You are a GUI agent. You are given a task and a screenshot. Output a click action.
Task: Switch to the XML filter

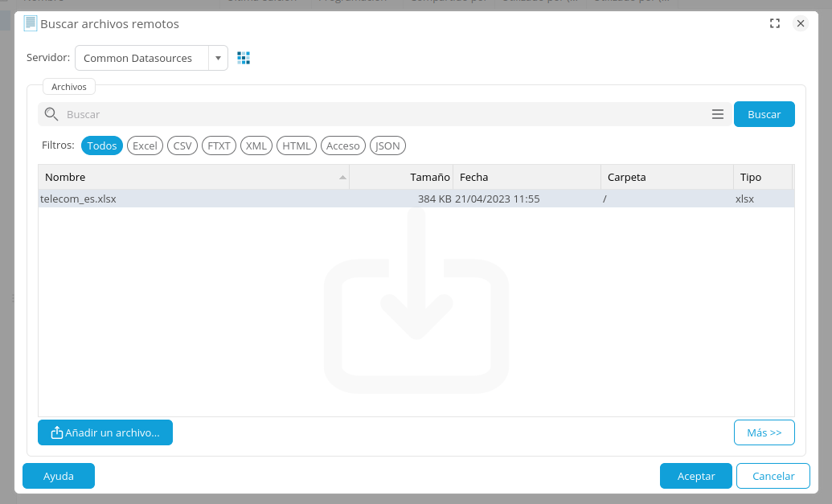tap(256, 145)
